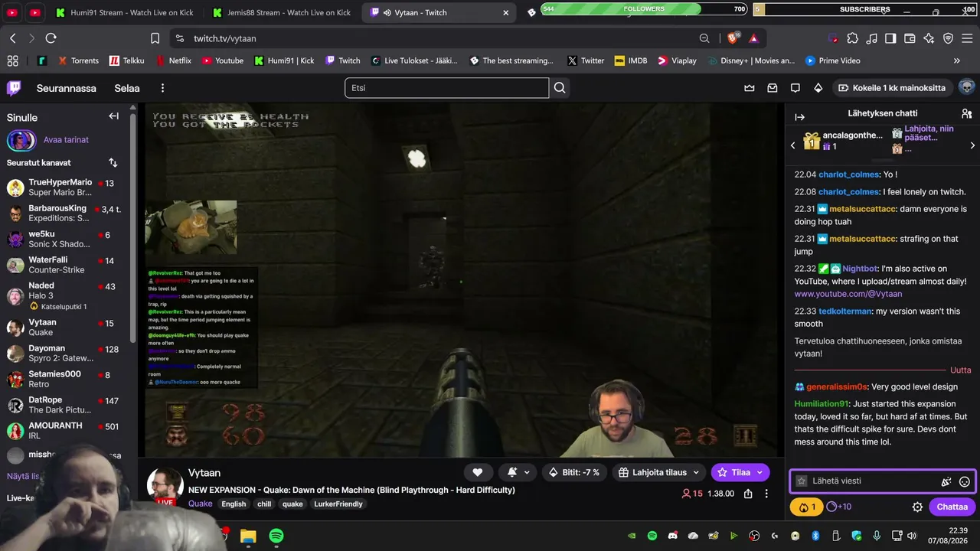Go back in browser history

pyautogui.click(x=13, y=38)
